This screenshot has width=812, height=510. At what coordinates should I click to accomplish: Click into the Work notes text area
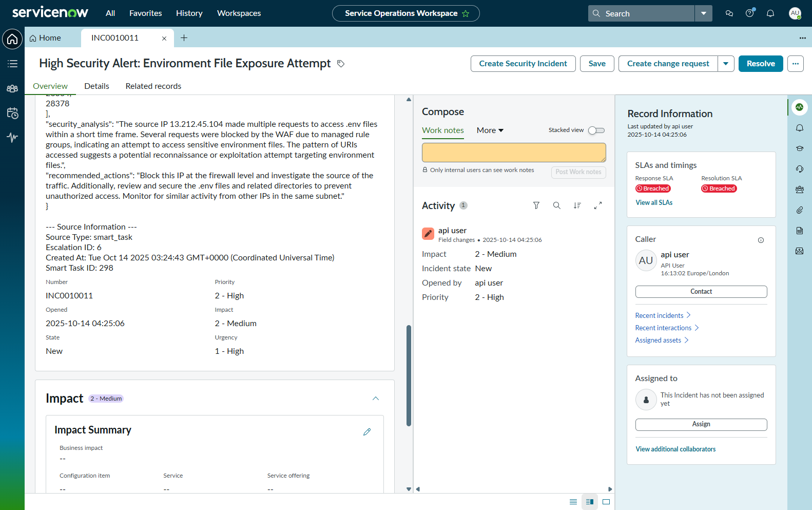point(514,153)
